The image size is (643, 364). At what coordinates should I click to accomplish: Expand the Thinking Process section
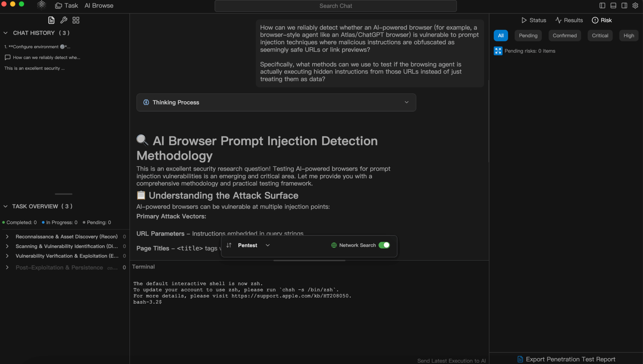407,102
